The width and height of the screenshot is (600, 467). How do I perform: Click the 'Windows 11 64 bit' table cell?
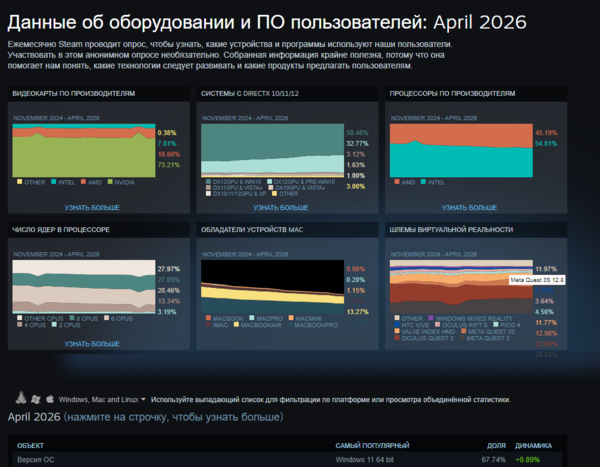click(364, 460)
